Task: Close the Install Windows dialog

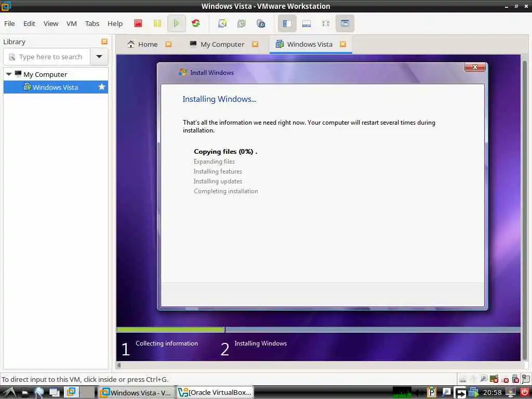Action: (475, 67)
